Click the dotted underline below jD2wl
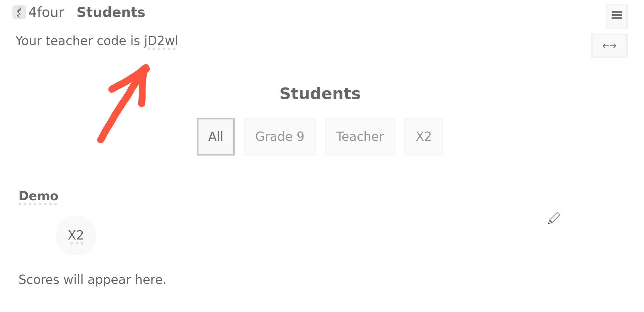The height and width of the screenshot is (312, 644). click(x=163, y=49)
